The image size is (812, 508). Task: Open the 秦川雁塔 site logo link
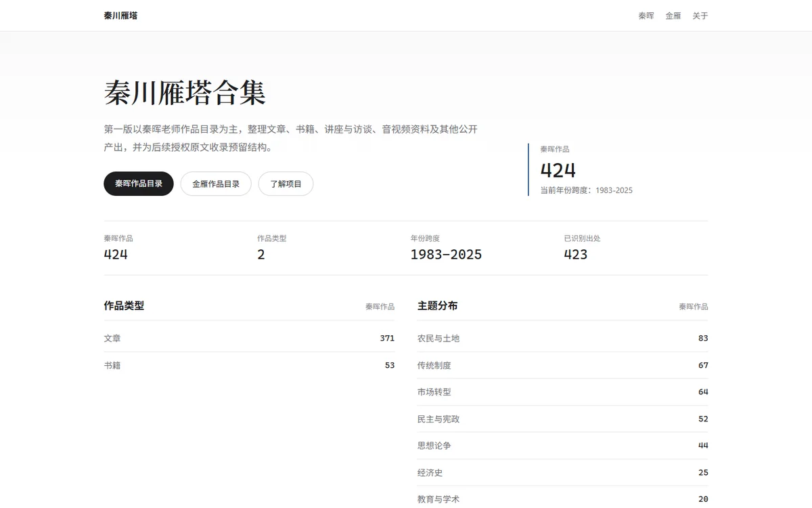(x=120, y=16)
